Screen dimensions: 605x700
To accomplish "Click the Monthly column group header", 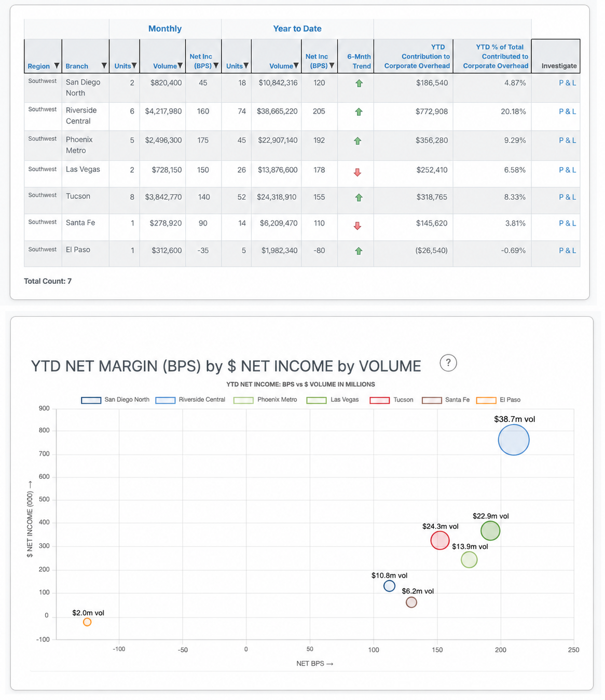I will [165, 29].
